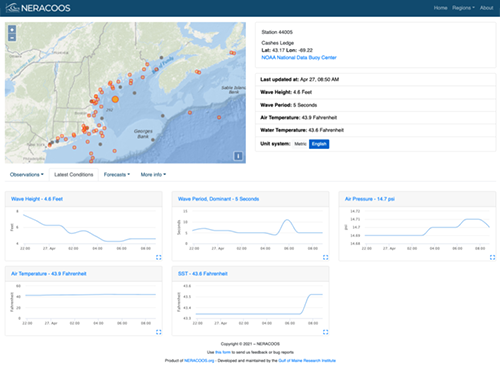The image size is (500, 375).
Task: Click the gray marker near Georges Bank
Action: point(153,140)
